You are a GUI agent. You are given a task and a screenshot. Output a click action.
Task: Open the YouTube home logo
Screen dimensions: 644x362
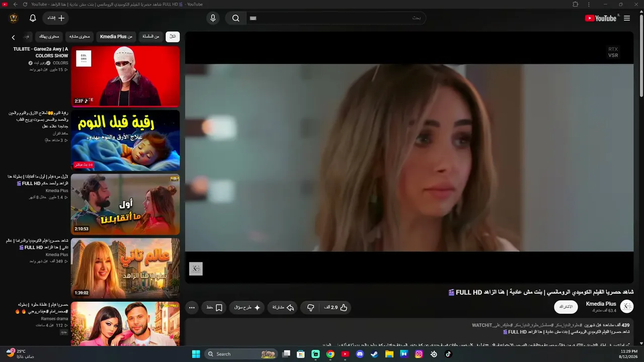(x=601, y=18)
